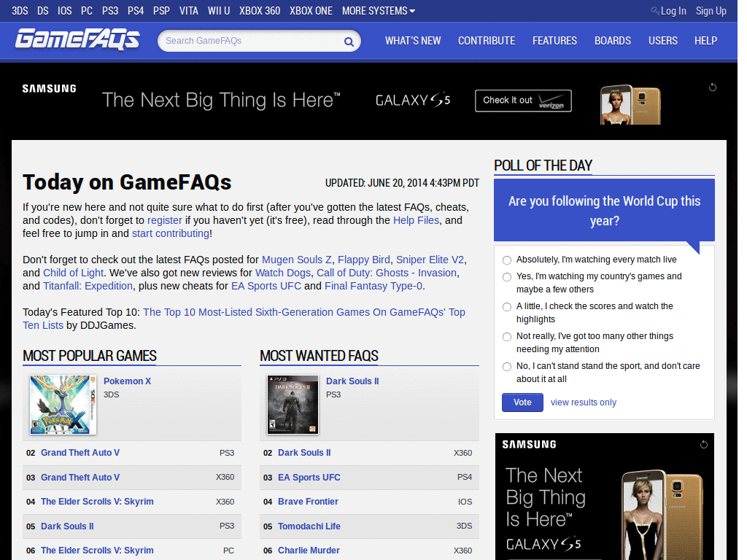Open the Dark Souls II box art thumbnail

tap(293, 405)
